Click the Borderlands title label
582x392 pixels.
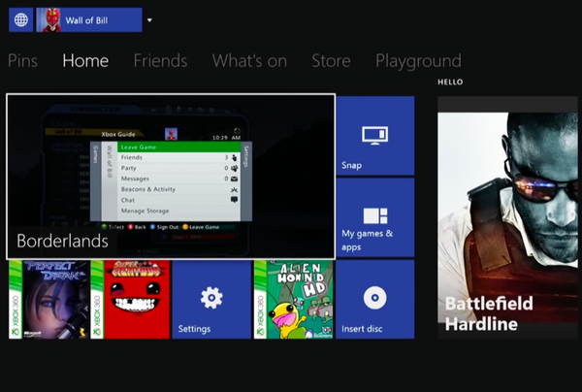coord(62,241)
